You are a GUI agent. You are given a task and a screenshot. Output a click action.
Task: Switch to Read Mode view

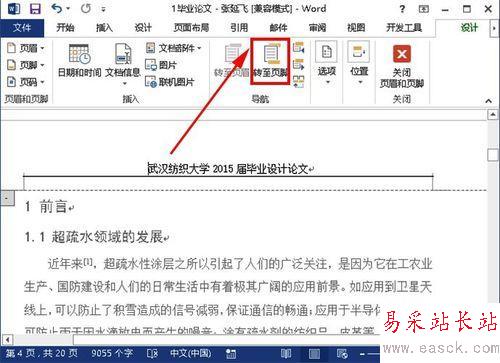point(286,353)
